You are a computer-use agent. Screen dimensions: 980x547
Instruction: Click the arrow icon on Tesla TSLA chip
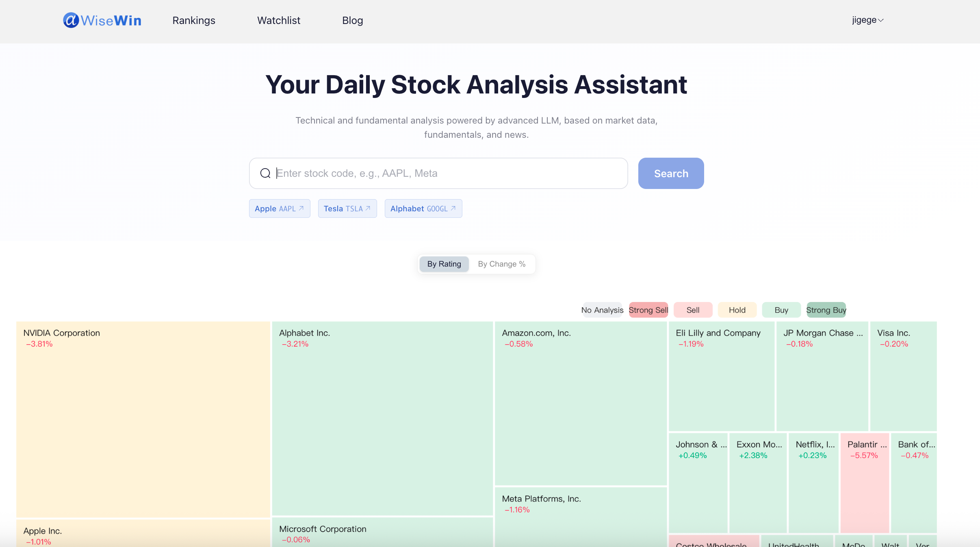[x=368, y=208]
